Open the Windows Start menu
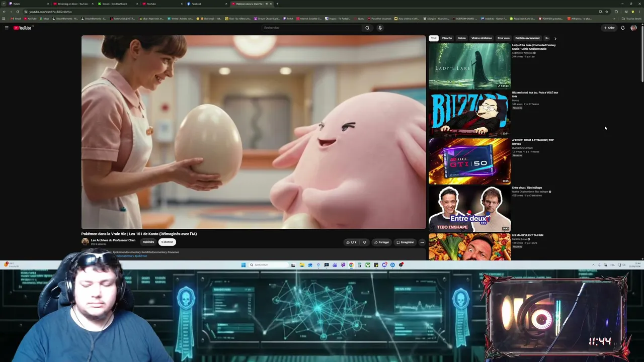644x362 pixels. coord(243,265)
